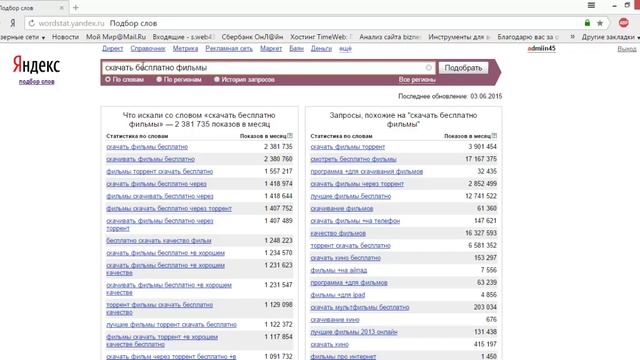Open the Маркет service link
Image resolution: width=640 pixels, height=360 pixels.
(271, 49)
